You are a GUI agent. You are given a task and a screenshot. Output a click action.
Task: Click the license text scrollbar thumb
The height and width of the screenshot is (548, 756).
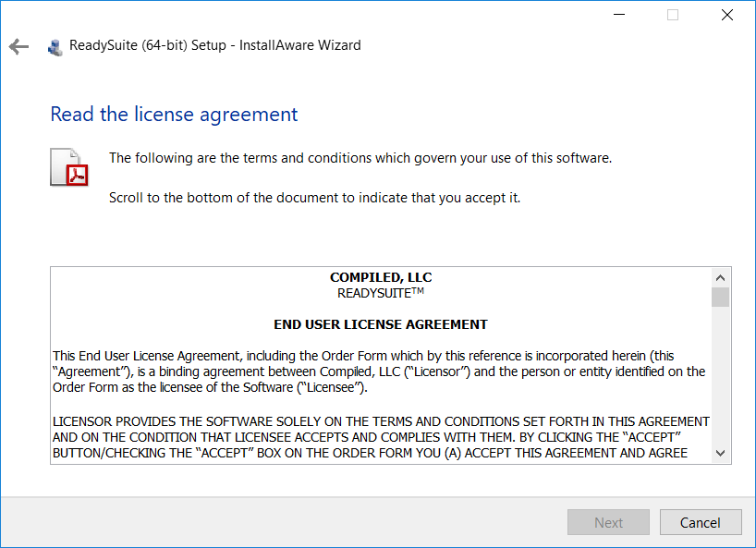720,297
